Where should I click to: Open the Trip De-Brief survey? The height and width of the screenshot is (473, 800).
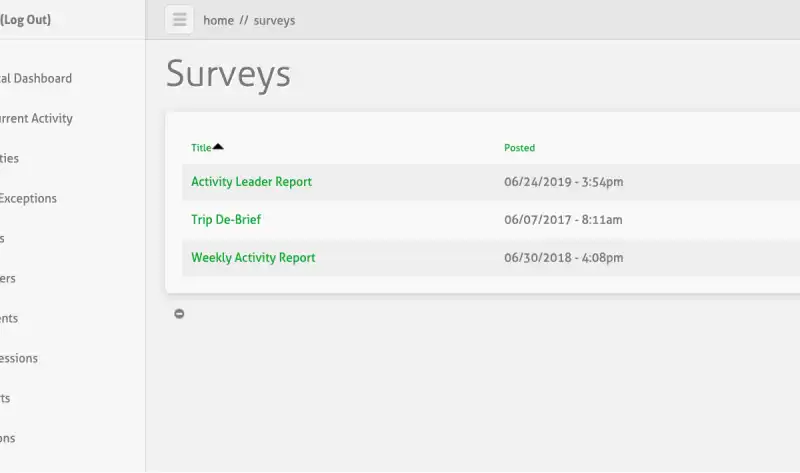pyautogui.click(x=226, y=220)
